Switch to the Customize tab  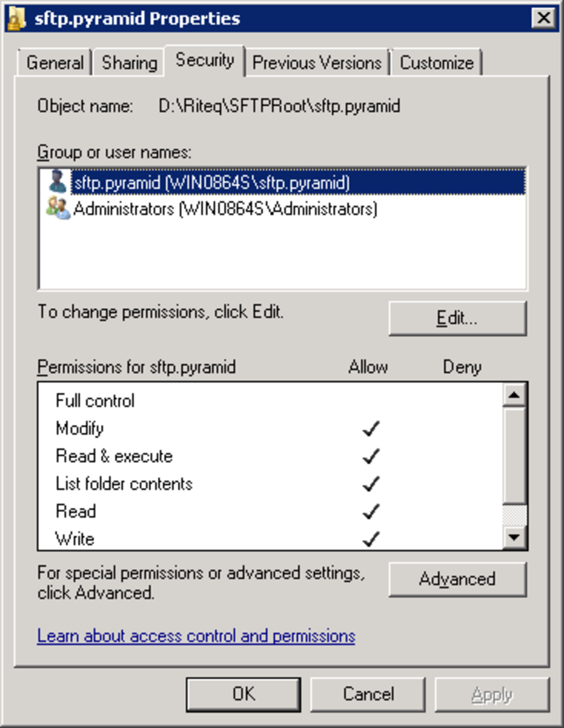pos(437,61)
